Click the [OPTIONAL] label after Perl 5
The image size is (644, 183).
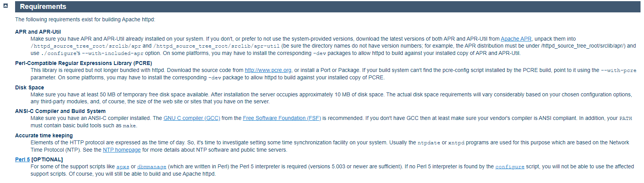tap(47, 159)
